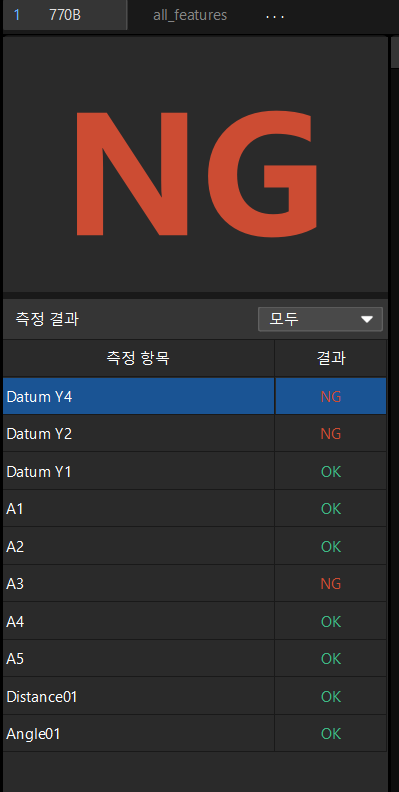
Task: Click the 측정 항목 column header
Action: (x=138, y=358)
